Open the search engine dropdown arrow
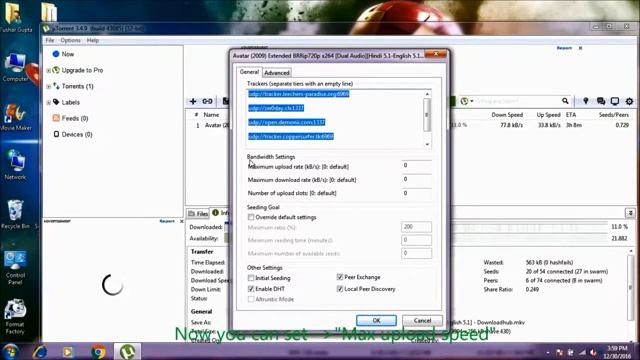640x360 pixels. tap(472, 101)
